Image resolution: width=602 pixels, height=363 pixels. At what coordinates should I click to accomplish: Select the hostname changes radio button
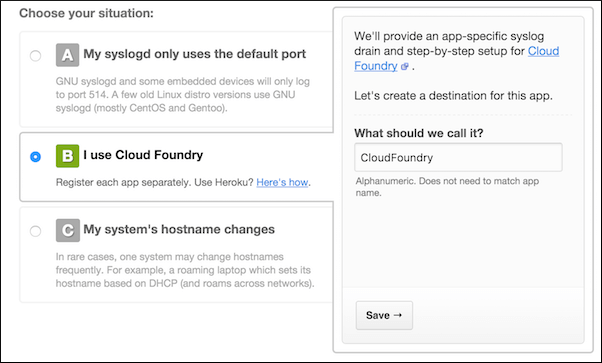(x=35, y=231)
